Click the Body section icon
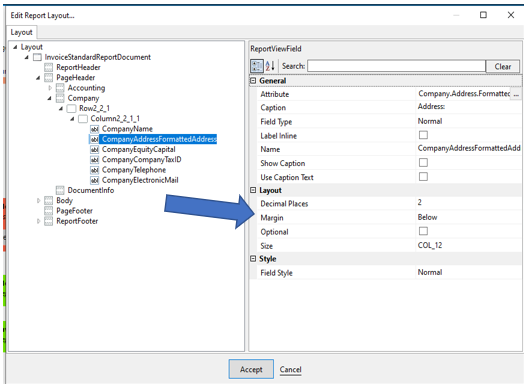 click(x=49, y=201)
